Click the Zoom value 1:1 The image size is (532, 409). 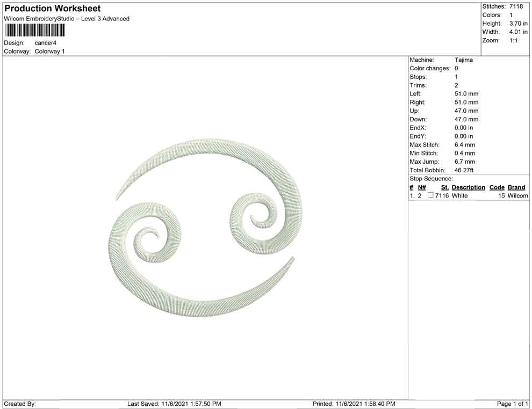513,40
